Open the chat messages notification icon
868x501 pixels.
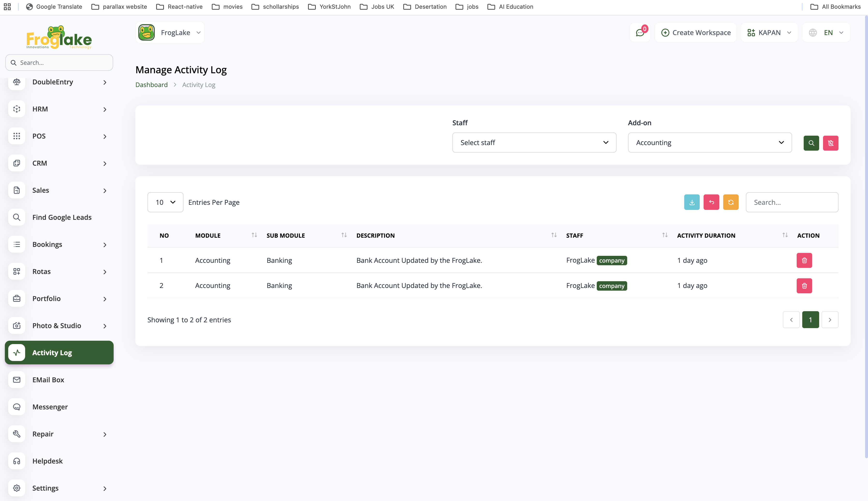(x=640, y=33)
